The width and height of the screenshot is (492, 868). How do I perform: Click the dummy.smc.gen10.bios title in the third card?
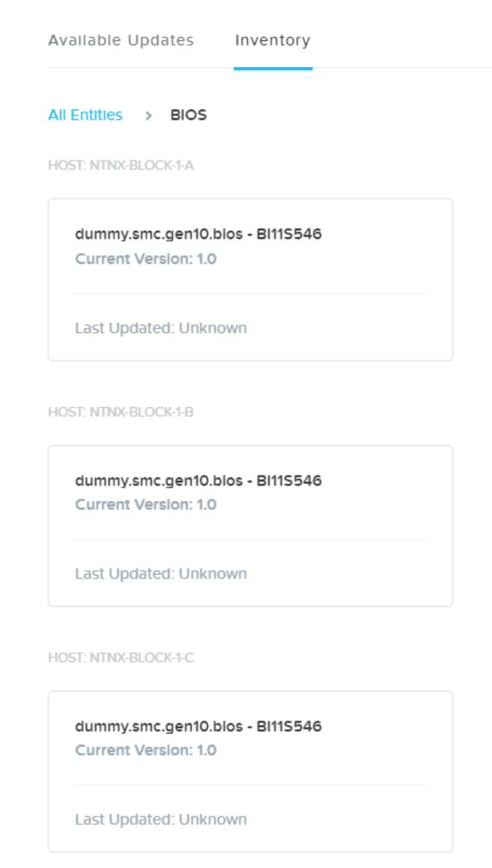pyautogui.click(x=196, y=725)
